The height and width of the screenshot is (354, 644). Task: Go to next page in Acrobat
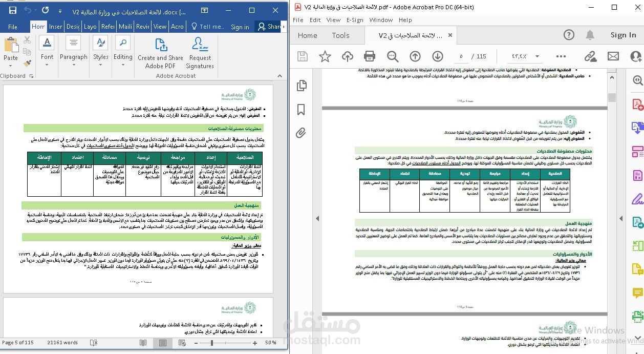point(437,56)
